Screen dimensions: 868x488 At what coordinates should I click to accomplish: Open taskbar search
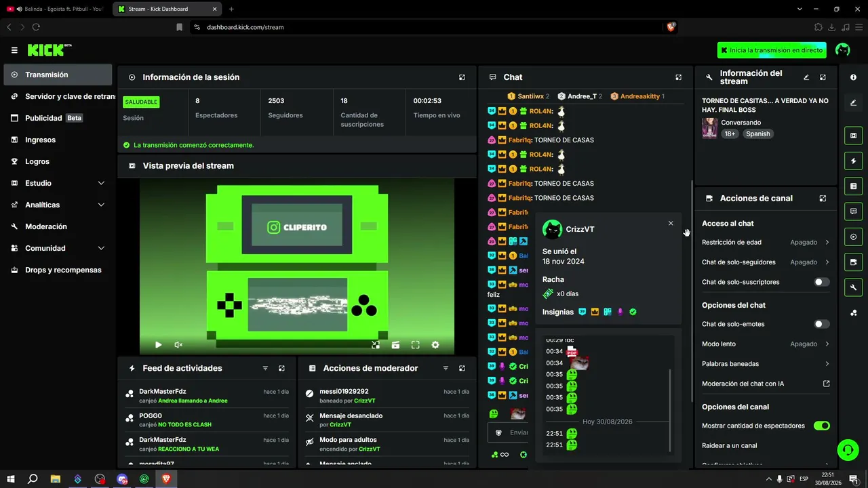click(33, 479)
